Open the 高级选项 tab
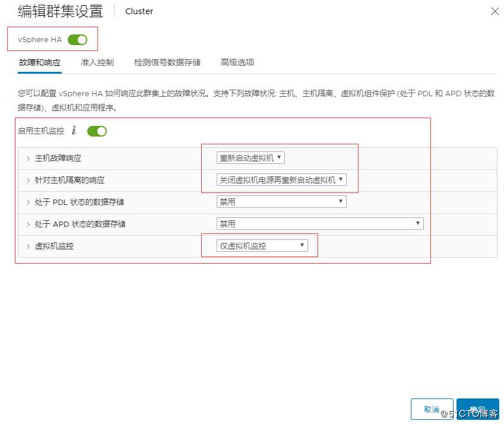 (x=237, y=62)
